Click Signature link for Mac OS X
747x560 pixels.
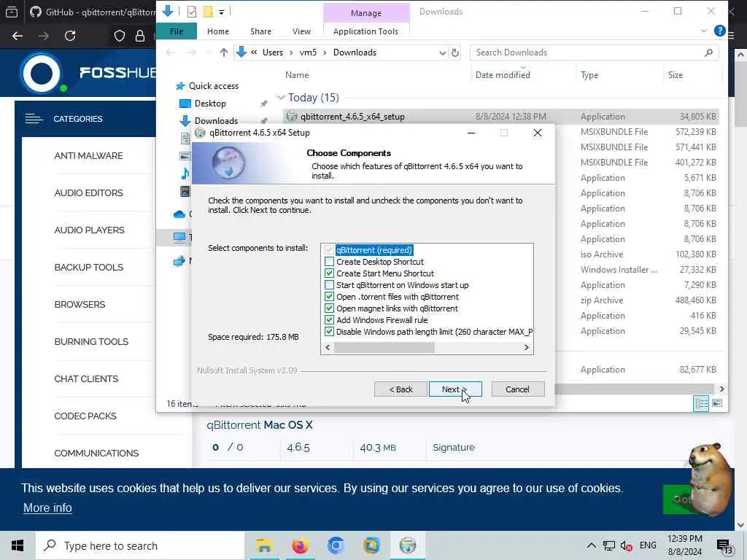(x=454, y=447)
